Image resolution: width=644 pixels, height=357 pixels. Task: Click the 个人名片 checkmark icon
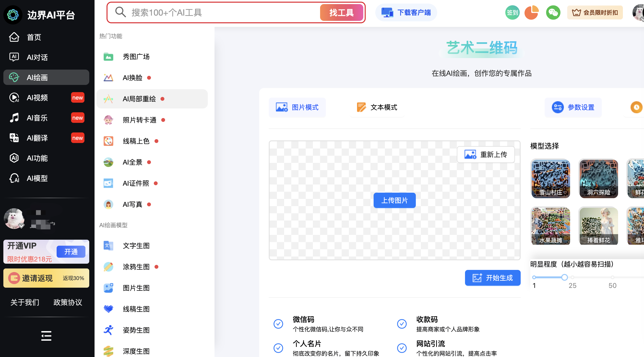[x=278, y=348]
